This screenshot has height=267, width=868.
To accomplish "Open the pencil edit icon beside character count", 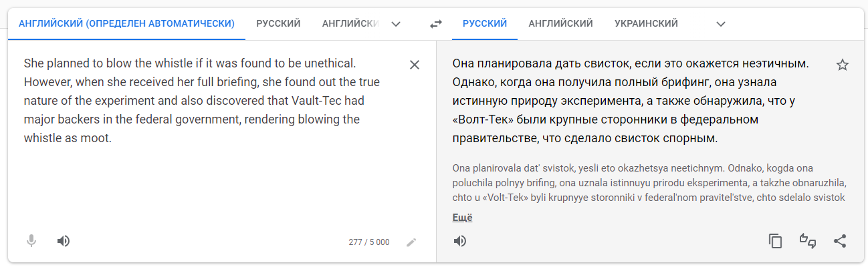I will (x=411, y=242).
